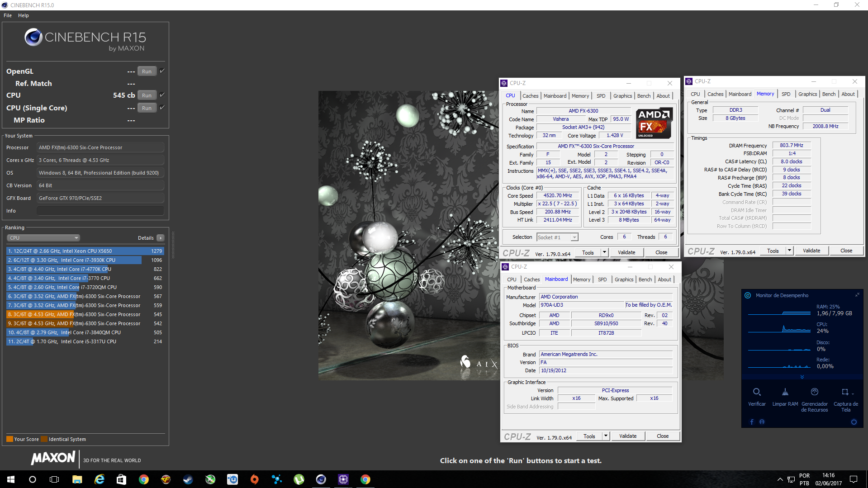
Task: Open the Windows Store taskbar icon
Action: tap(121, 479)
